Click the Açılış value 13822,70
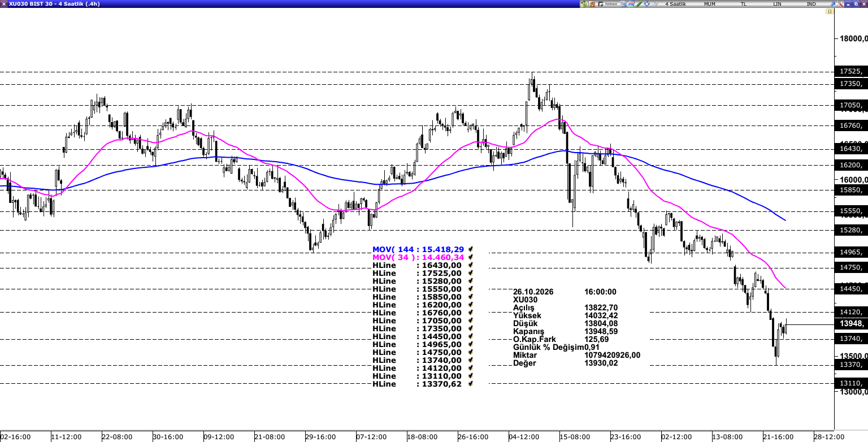 click(x=601, y=308)
